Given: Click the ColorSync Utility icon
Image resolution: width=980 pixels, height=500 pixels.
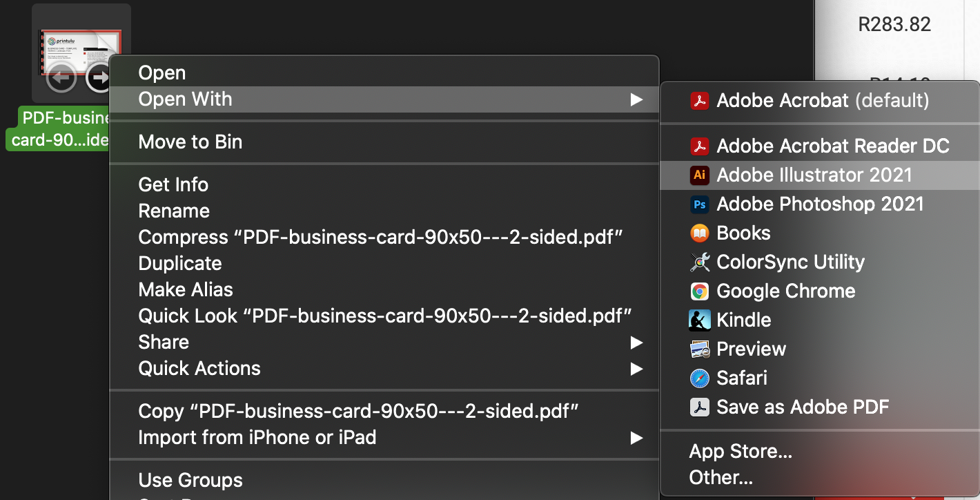Looking at the screenshot, I should (x=700, y=262).
